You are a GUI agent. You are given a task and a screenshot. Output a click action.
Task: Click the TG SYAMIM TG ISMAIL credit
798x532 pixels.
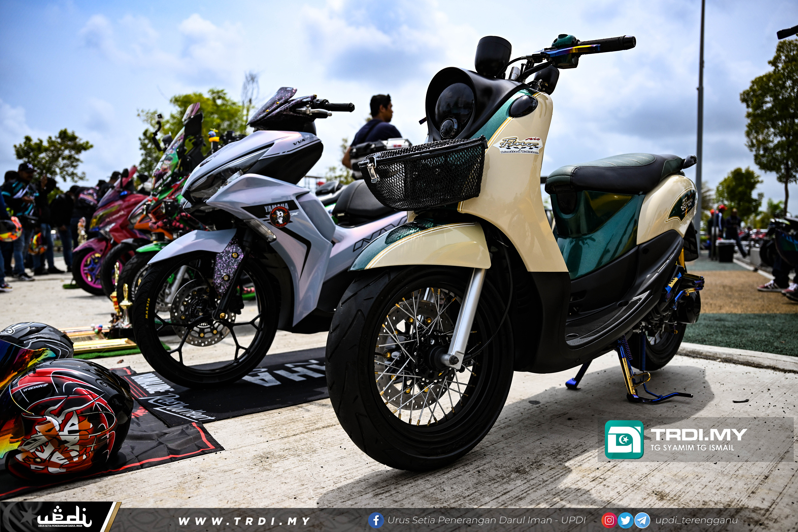point(692,448)
